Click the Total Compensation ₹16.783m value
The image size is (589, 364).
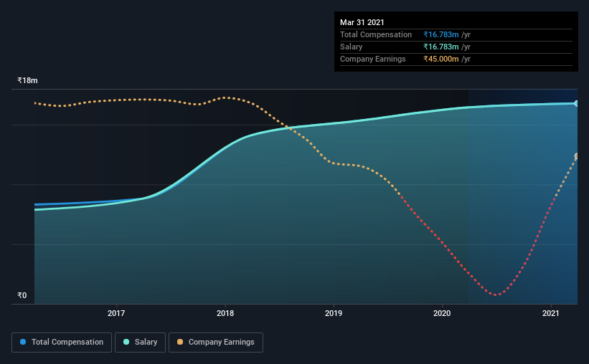click(441, 34)
